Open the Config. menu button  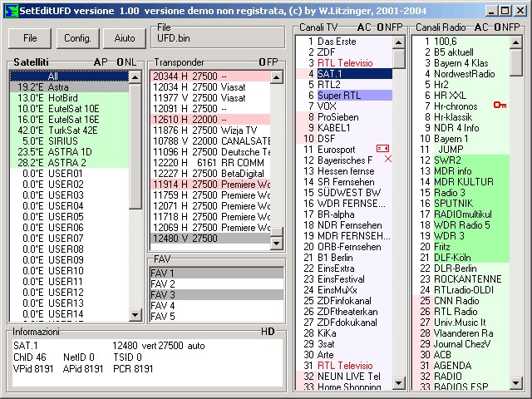tap(77, 38)
